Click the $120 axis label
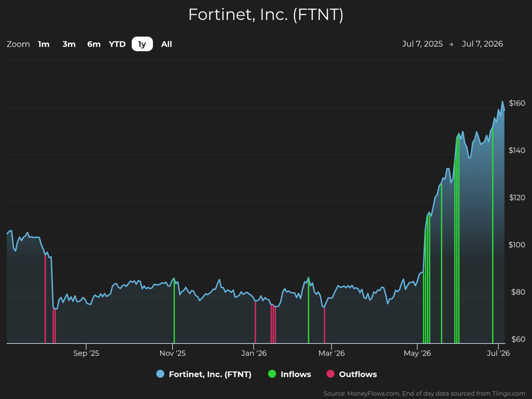The width and height of the screenshot is (532, 399). [x=517, y=198]
